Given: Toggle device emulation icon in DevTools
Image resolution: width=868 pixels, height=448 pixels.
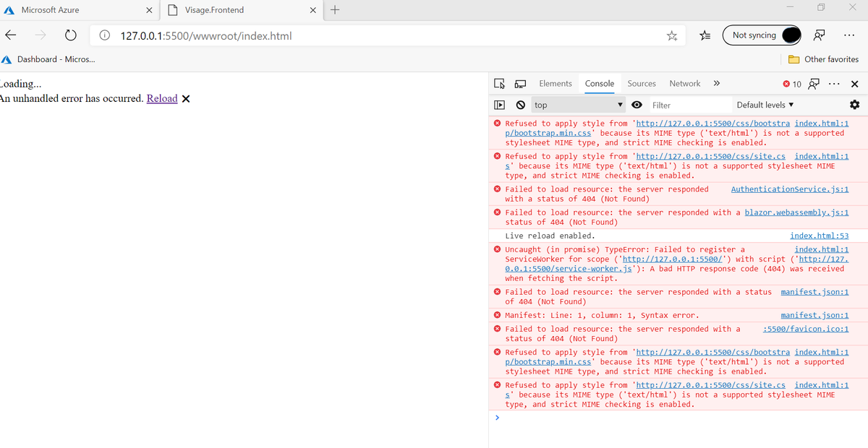Looking at the screenshot, I should [x=519, y=84].
